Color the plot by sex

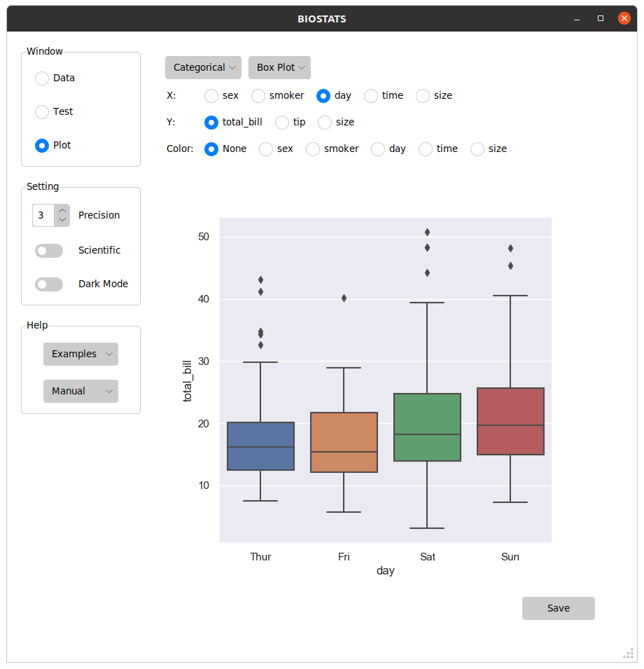pos(265,149)
